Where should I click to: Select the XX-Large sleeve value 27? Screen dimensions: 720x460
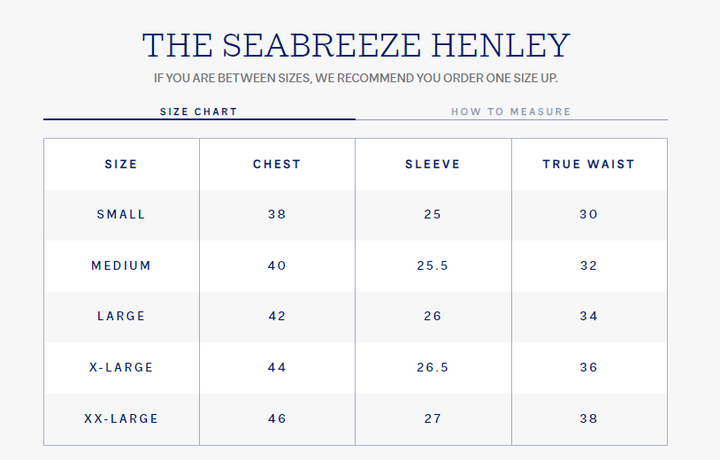433,418
